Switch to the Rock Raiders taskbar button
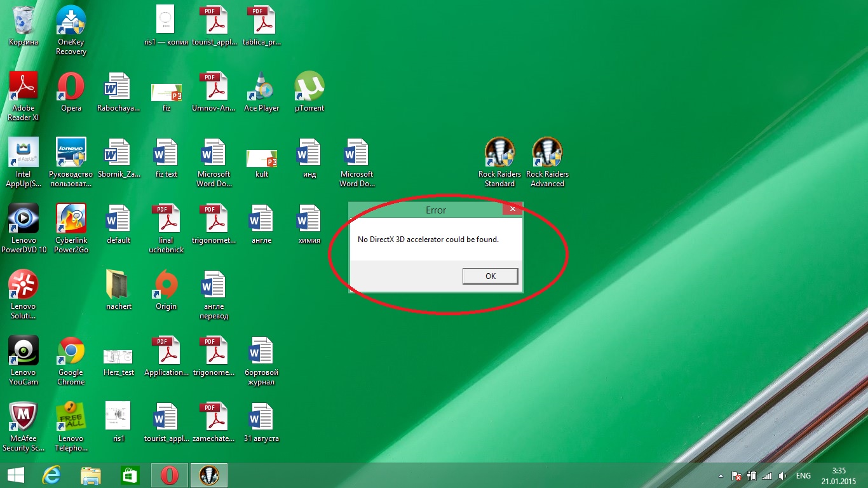Image resolution: width=868 pixels, height=488 pixels. coord(209,475)
